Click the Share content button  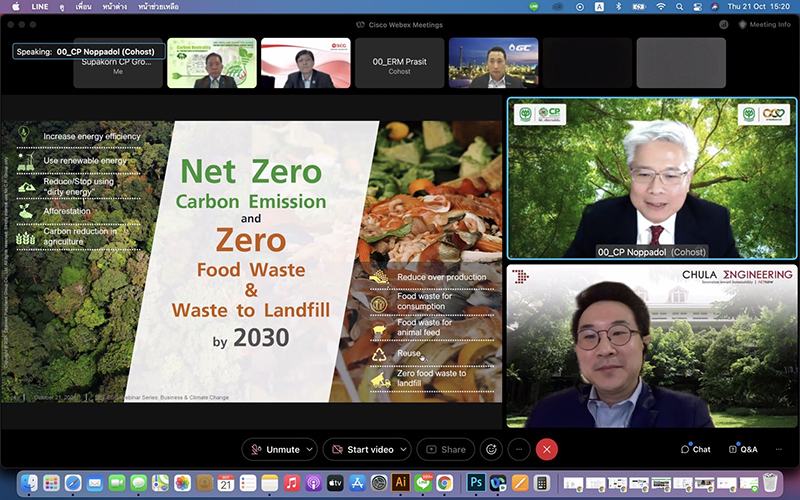447,449
